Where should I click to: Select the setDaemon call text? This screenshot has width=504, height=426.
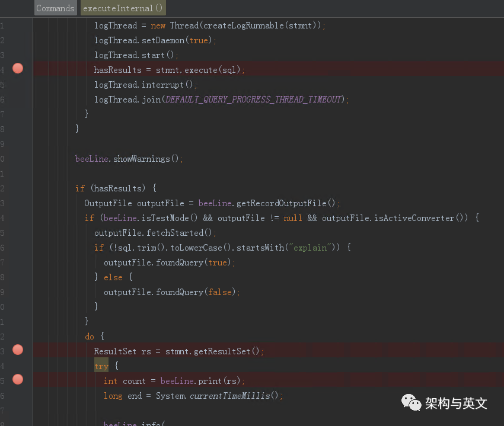tap(163, 40)
